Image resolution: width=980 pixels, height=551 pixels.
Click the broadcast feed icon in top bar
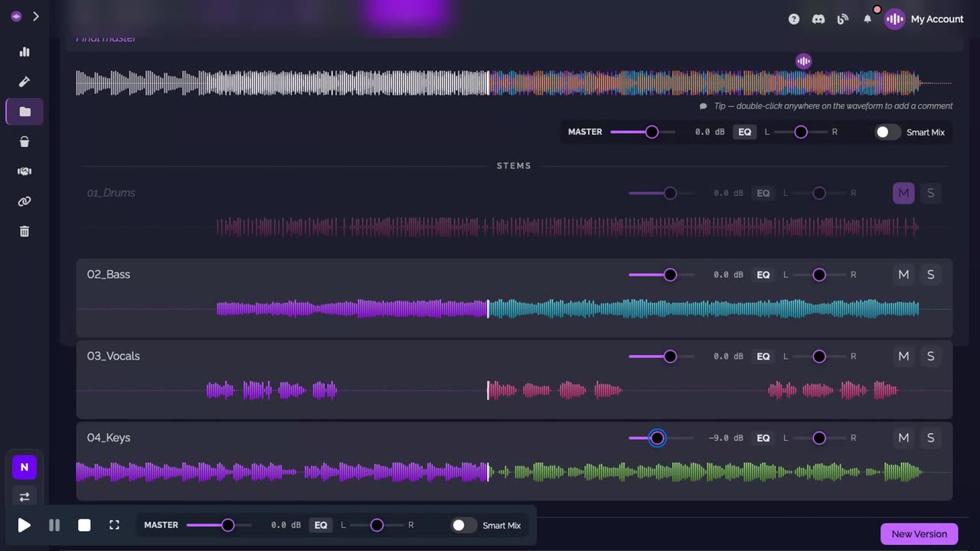tap(843, 19)
